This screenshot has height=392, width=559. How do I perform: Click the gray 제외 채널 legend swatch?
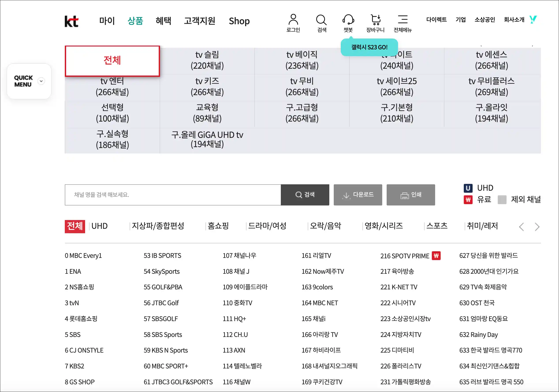point(502,200)
